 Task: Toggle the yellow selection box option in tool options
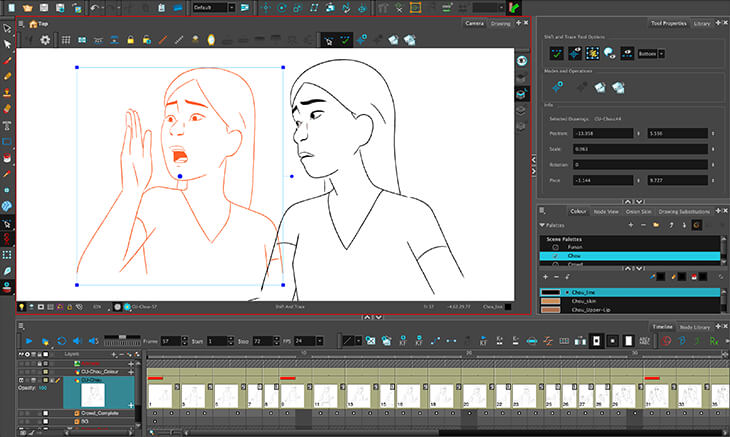592,54
